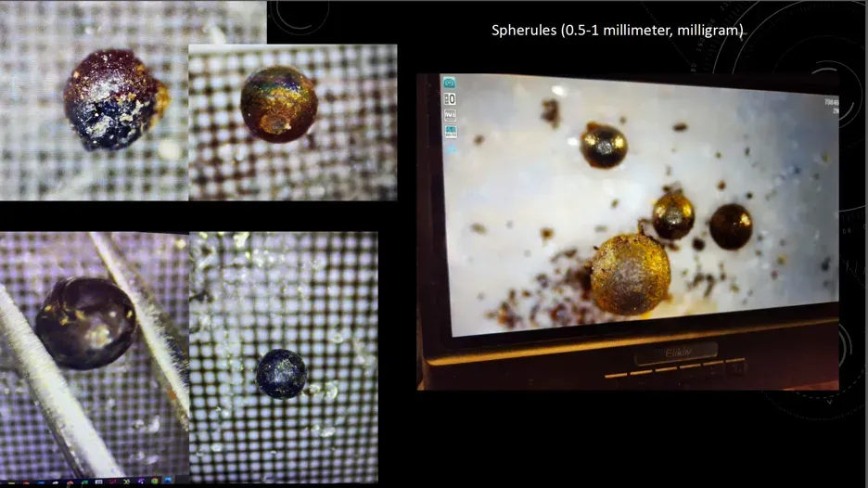Tap the camera capture icon on microscope screen
The height and width of the screenshot is (488, 868).
point(449,83)
